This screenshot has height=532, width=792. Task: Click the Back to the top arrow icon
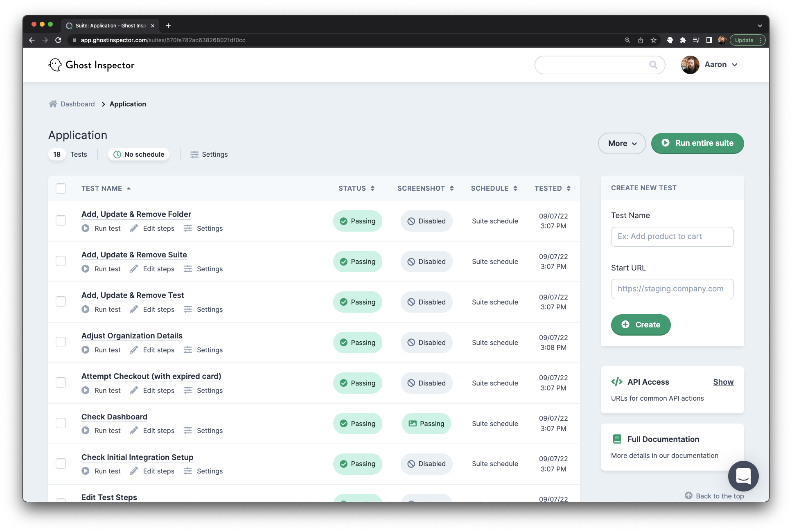[x=688, y=496]
